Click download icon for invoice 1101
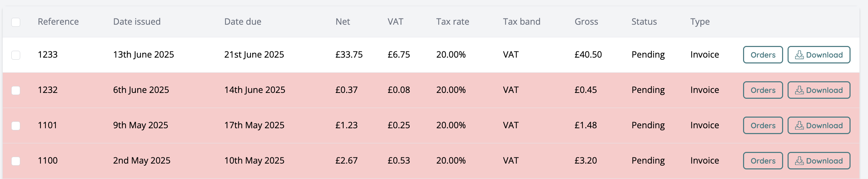 tap(799, 126)
